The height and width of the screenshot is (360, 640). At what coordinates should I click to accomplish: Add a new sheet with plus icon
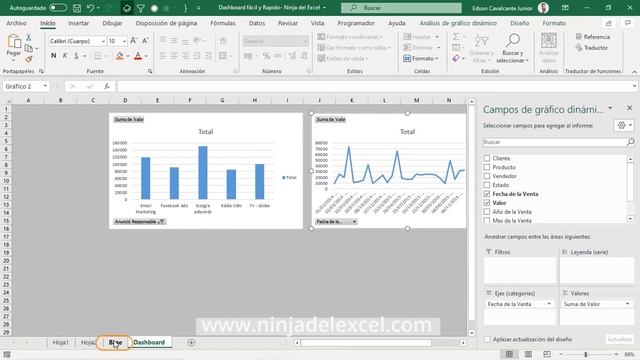[x=191, y=342]
